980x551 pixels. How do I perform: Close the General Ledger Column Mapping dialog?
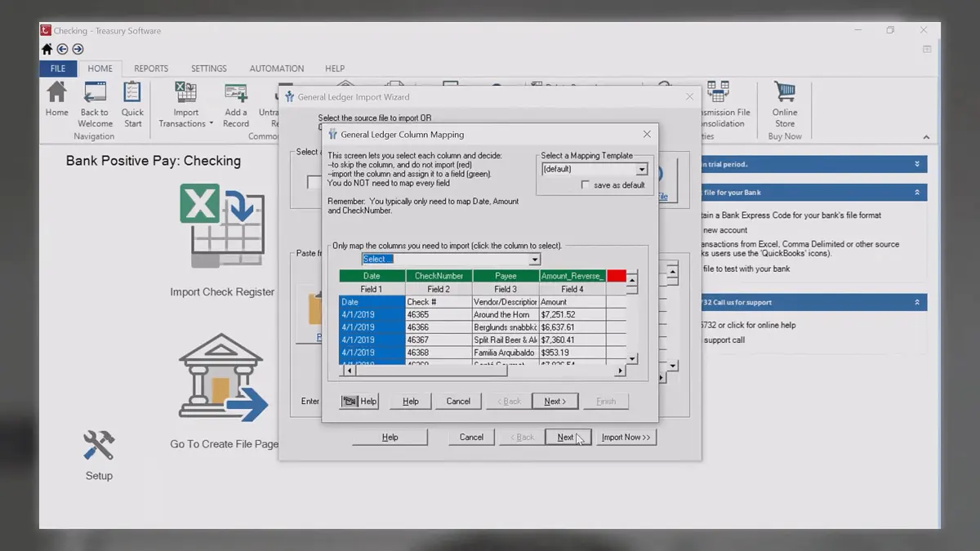pos(647,134)
